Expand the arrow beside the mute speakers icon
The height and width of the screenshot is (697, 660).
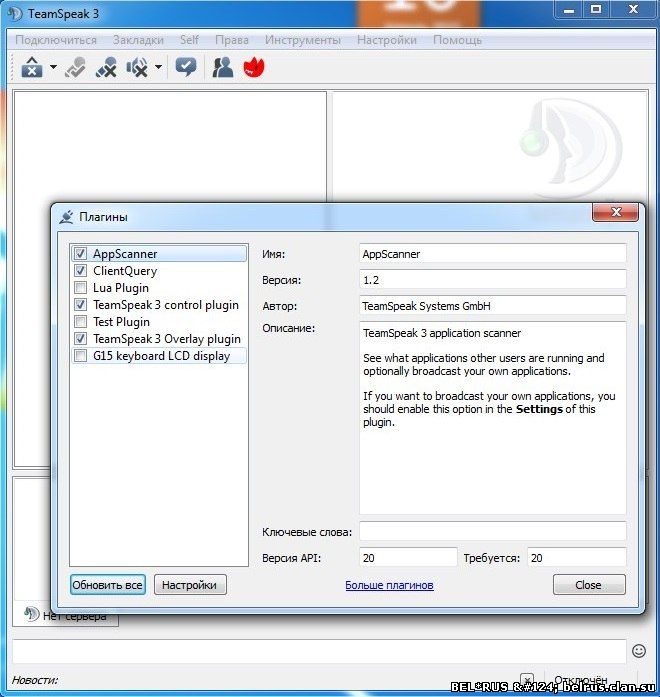[158, 68]
